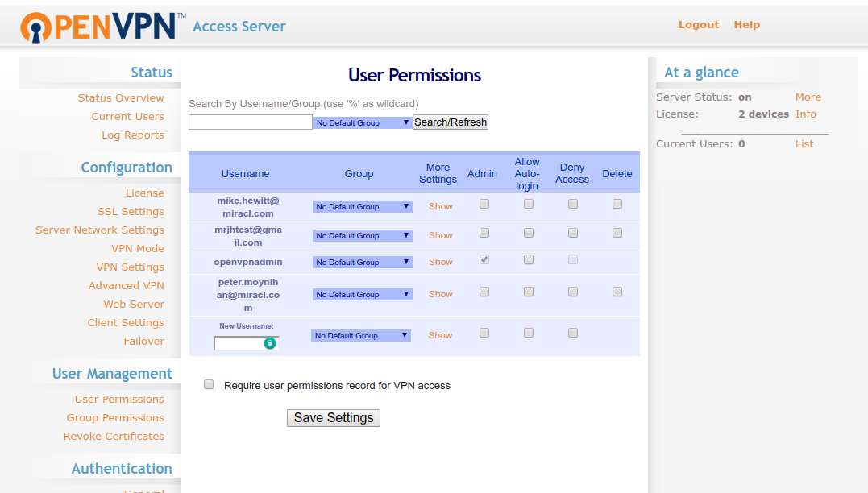Show more settings for mrjhtest@gmail.com
This screenshot has height=493, width=868.
(x=441, y=235)
